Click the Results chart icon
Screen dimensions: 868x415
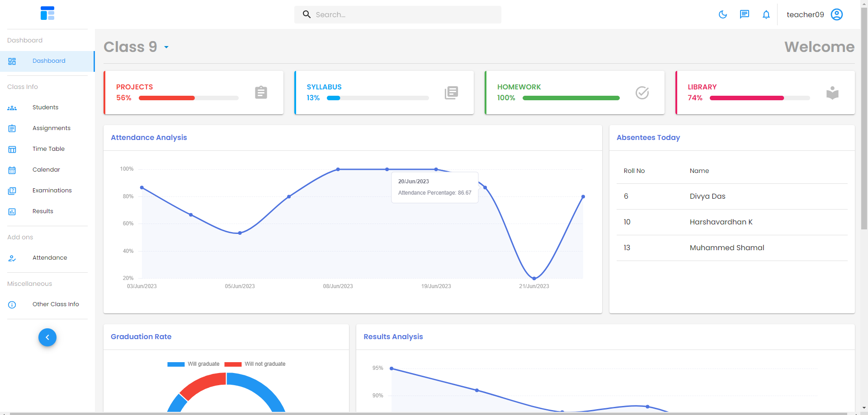pyautogui.click(x=12, y=211)
